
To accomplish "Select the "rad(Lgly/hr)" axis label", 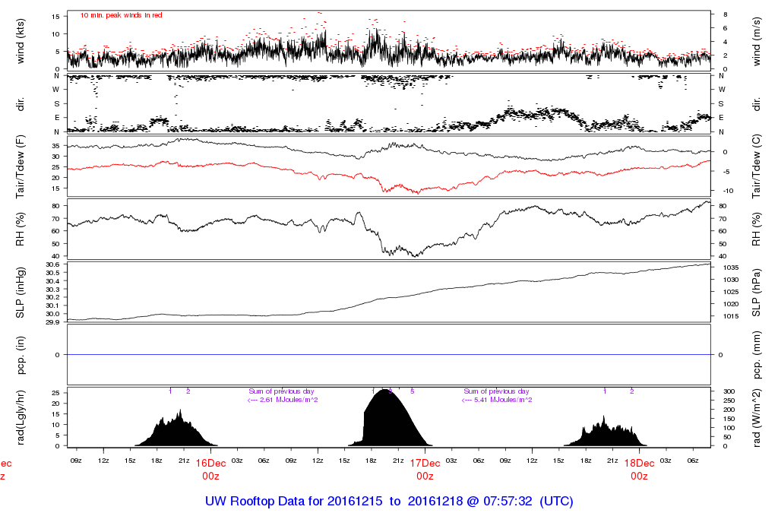I will (21, 417).
